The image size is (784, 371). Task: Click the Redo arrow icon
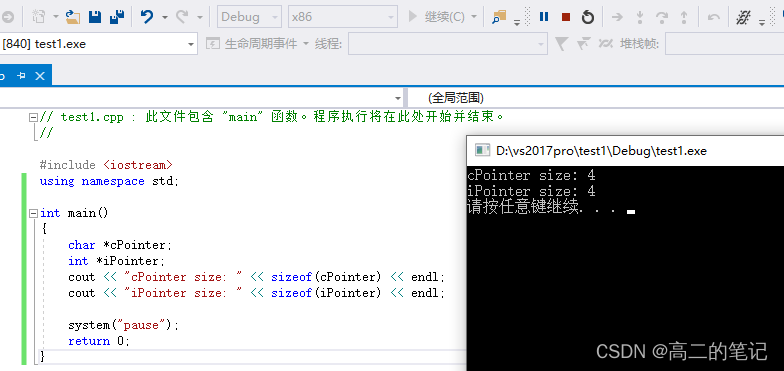(x=182, y=16)
